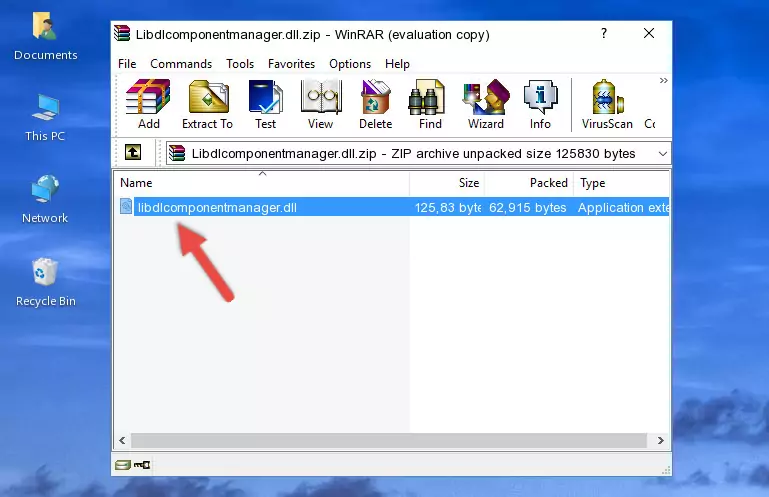Start the VirusScan tool
769x497 pixels.
point(607,105)
